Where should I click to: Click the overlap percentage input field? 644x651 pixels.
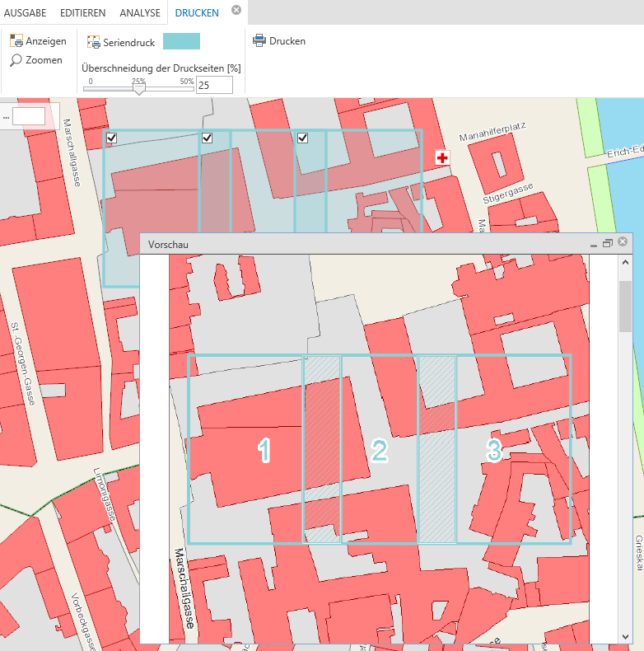pos(214,85)
